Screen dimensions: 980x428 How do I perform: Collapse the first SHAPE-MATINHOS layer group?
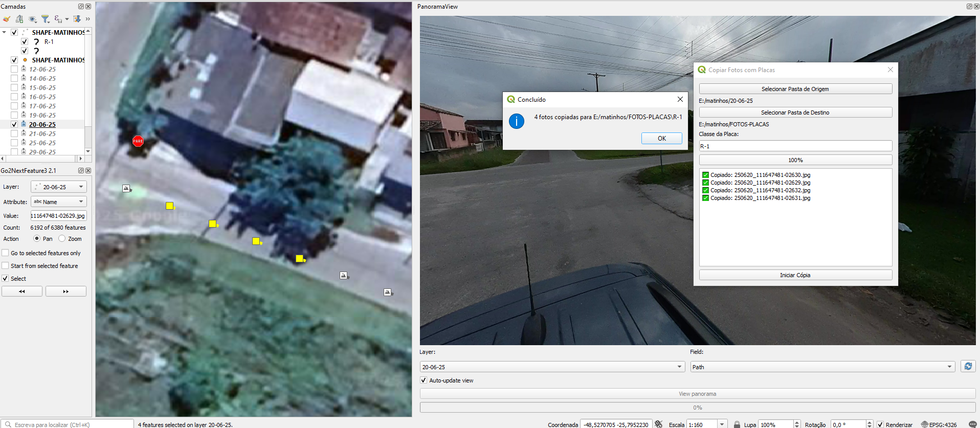click(x=4, y=32)
